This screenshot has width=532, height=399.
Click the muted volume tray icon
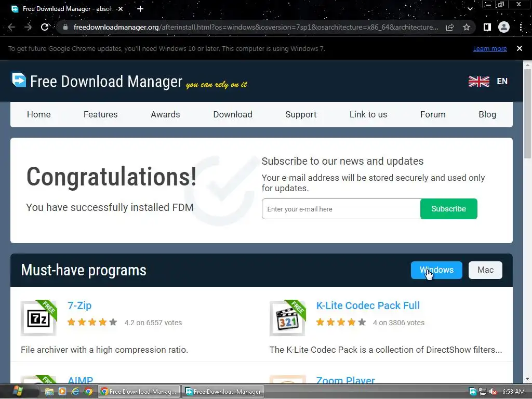[x=493, y=392]
